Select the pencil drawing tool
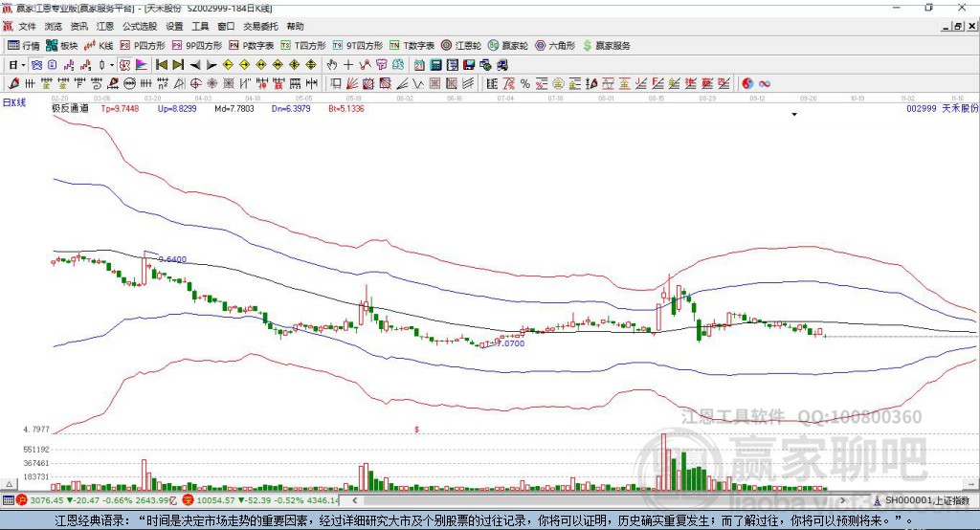Image resolution: width=980 pixels, height=530 pixels. [x=13, y=84]
